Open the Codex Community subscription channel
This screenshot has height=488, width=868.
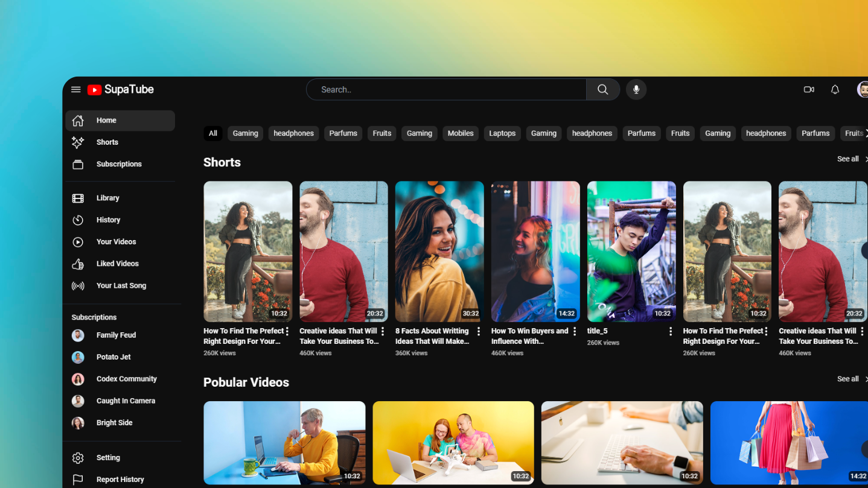[126, 379]
